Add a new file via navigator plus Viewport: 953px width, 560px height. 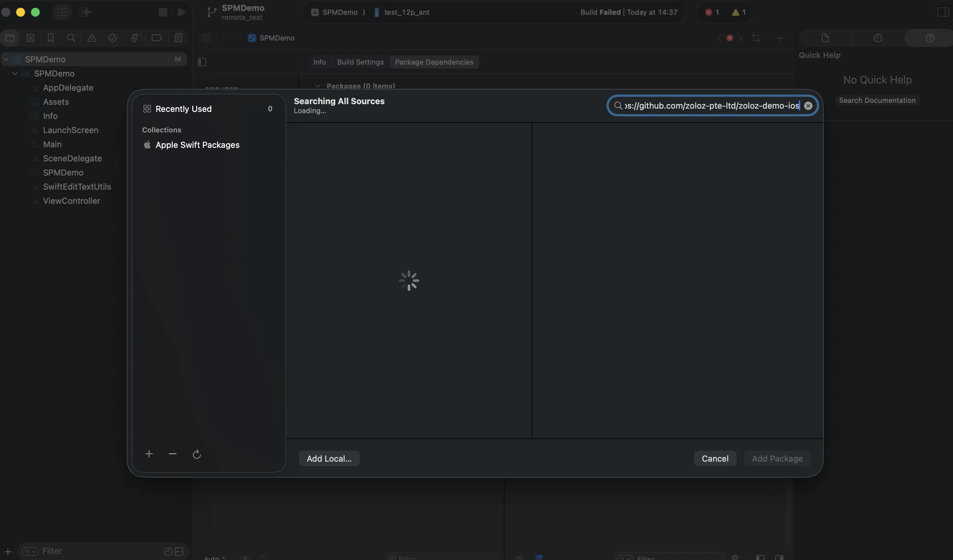tap(8, 551)
